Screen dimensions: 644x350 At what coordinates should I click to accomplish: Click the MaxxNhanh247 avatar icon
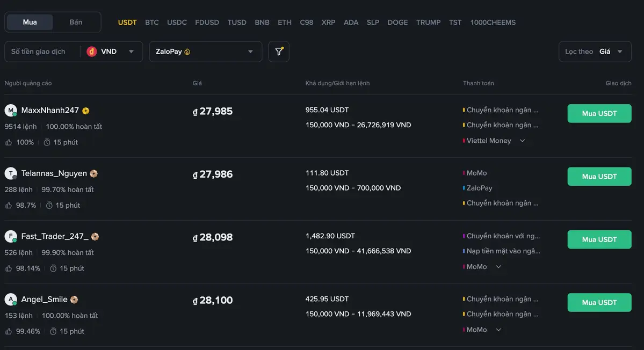tap(11, 111)
